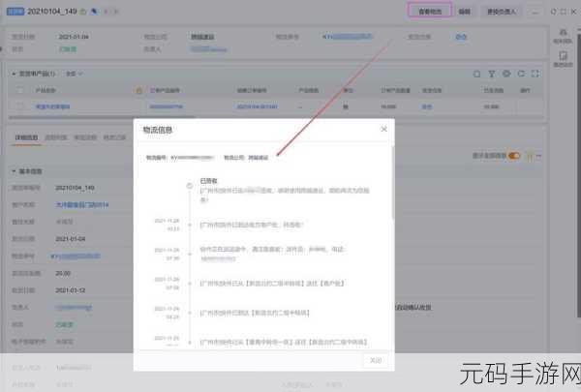Click the 查看物流 button in the header
The width and height of the screenshot is (581, 392).
click(430, 11)
